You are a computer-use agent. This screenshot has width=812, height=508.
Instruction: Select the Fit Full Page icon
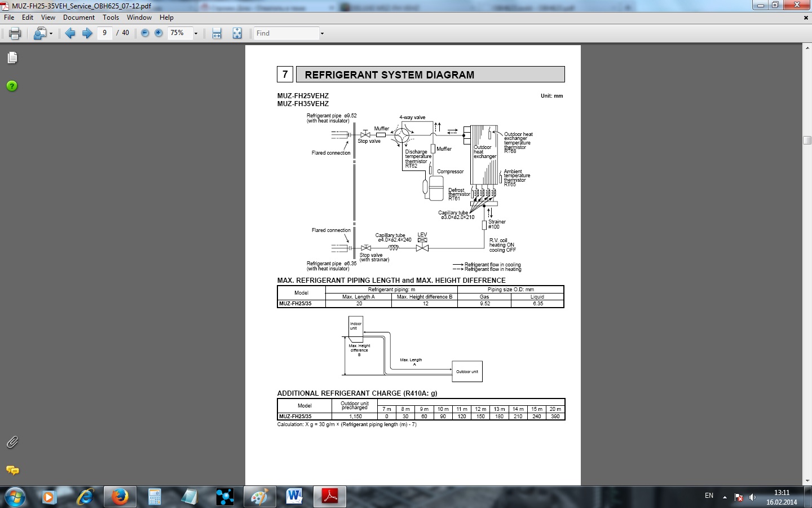coord(237,33)
